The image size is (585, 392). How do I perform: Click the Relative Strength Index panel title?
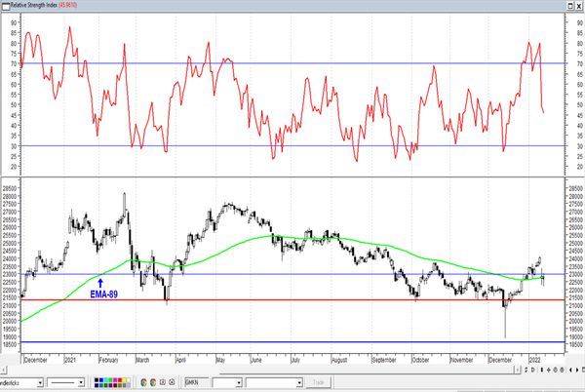click(x=33, y=5)
